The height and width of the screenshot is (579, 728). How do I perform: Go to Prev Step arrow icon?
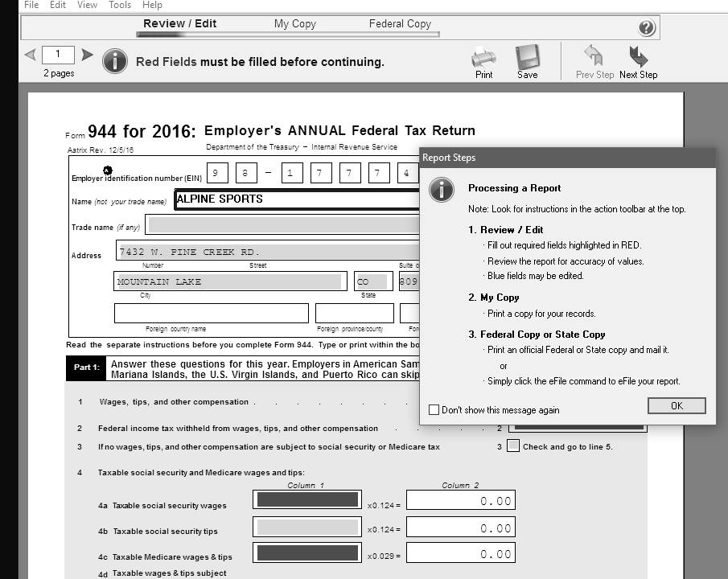click(x=594, y=57)
